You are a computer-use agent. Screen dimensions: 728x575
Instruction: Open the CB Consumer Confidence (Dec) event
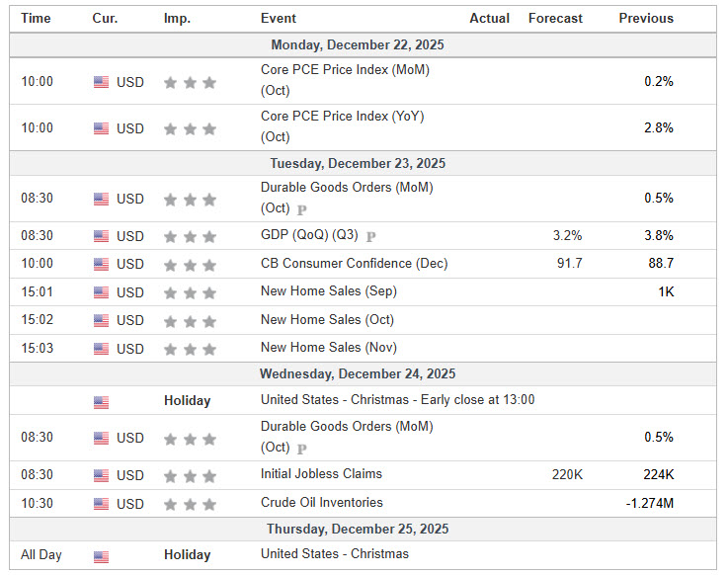point(354,264)
